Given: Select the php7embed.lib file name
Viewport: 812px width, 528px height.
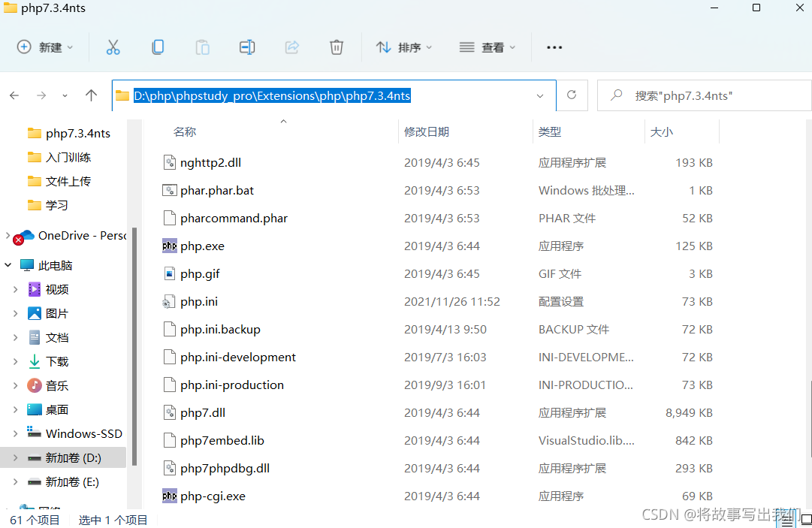Looking at the screenshot, I should 222,441.
